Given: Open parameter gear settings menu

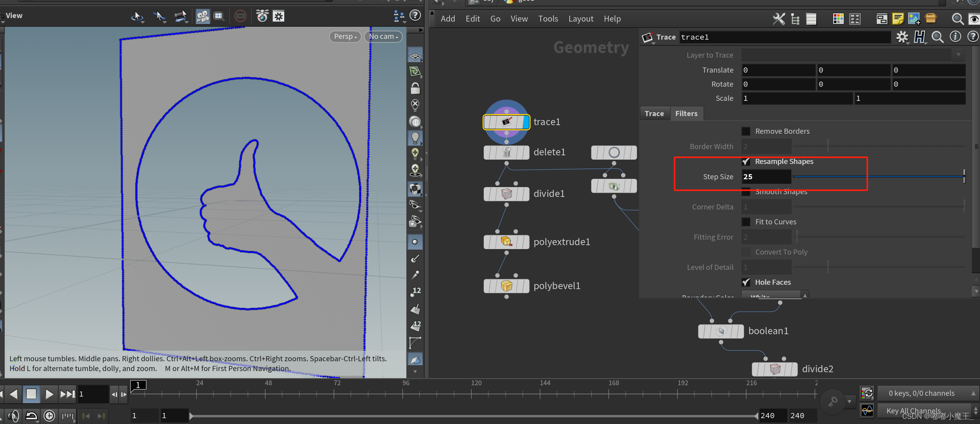Looking at the screenshot, I should [x=902, y=37].
